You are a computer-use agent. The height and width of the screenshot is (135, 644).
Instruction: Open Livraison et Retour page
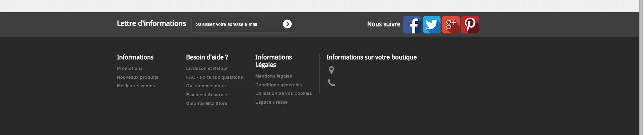pyautogui.click(x=207, y=68)
